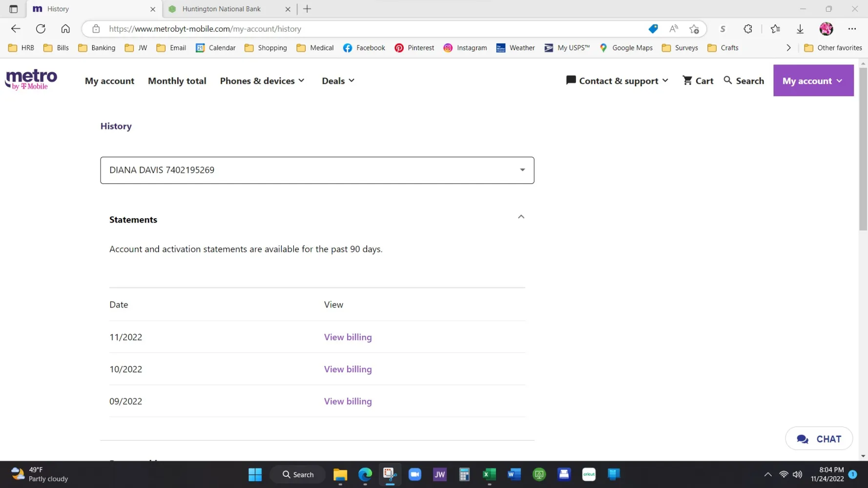The image size is (868, 488).
Task: Open the CHAT bubble button
Action: [819, 439]
